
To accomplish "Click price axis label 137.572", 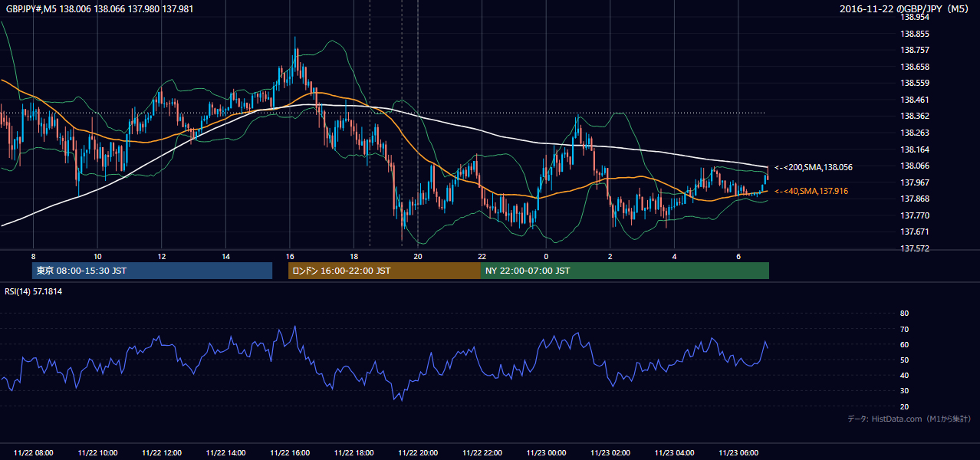I will point(915,248).
